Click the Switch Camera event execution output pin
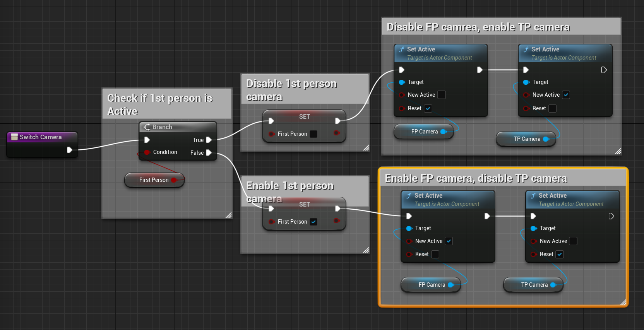This screenshot has height=330, width=644. click(x=69, y=150)
